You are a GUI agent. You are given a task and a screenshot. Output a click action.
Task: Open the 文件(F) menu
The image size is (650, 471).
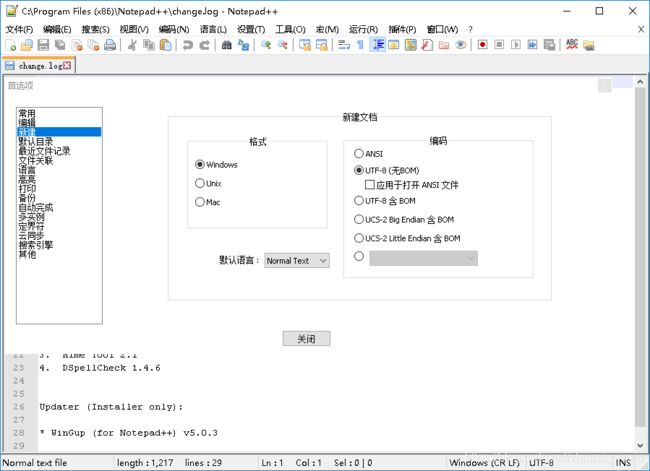pos(19,29)
